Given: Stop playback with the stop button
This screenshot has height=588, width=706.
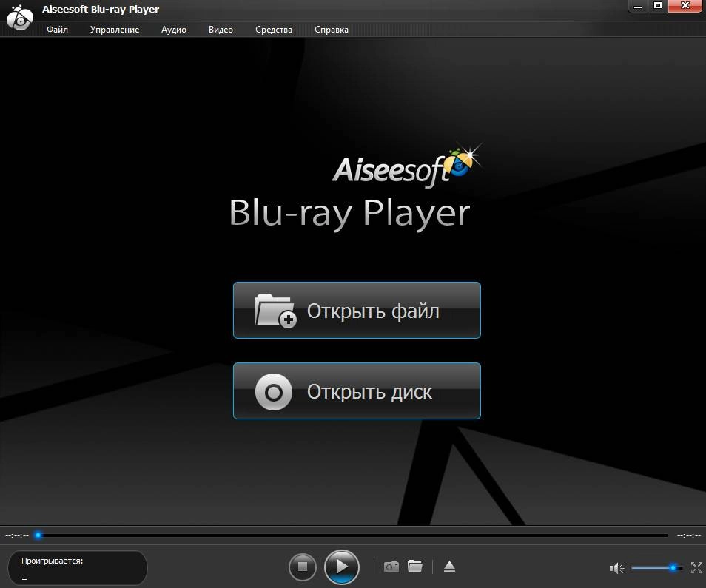Looking at the screenshot, I should coord(303,567).
